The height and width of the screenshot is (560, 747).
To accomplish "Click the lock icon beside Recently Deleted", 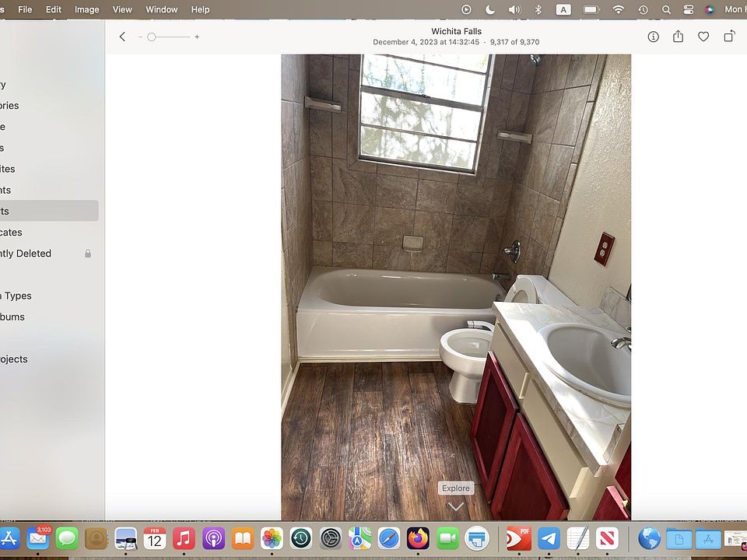I will click(x=88, y=254).
